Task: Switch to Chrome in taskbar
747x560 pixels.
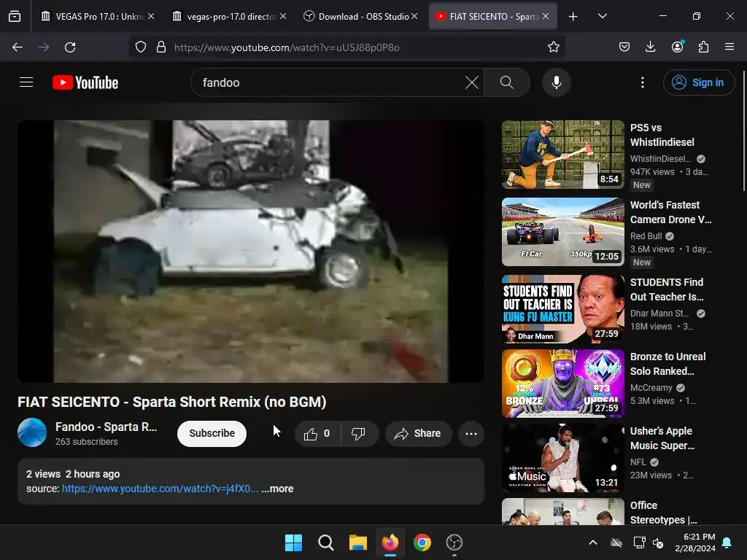Action: (x=422, y=542)
